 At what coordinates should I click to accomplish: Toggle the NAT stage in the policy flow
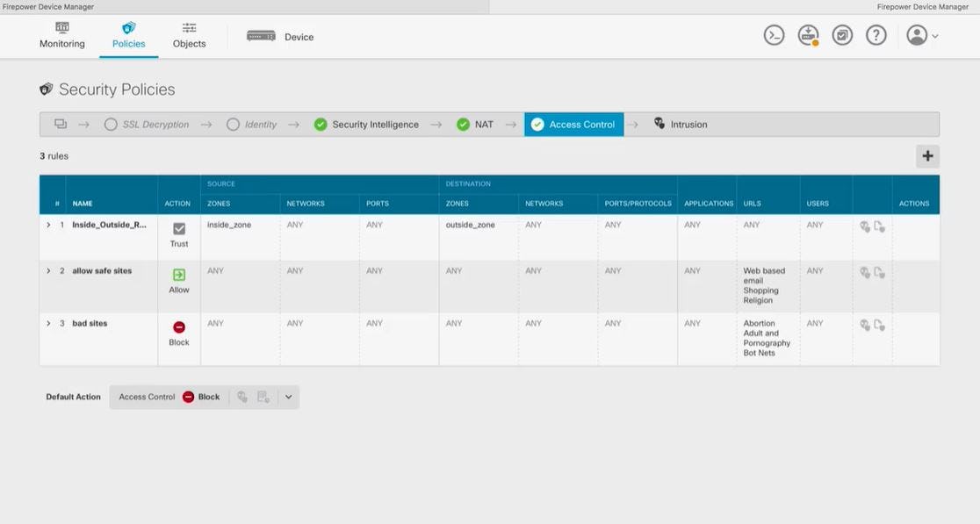[463, 124]
